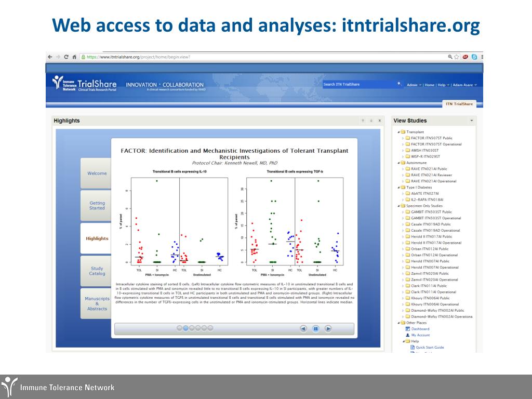The height and width of the screenshot is (399, 532).
Task: Switch to the Welcome tab
Action: (96, 173)
